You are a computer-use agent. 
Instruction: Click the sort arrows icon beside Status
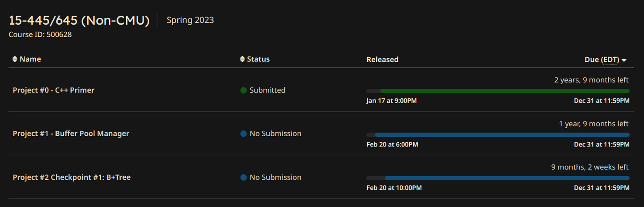tap(242, 59)
